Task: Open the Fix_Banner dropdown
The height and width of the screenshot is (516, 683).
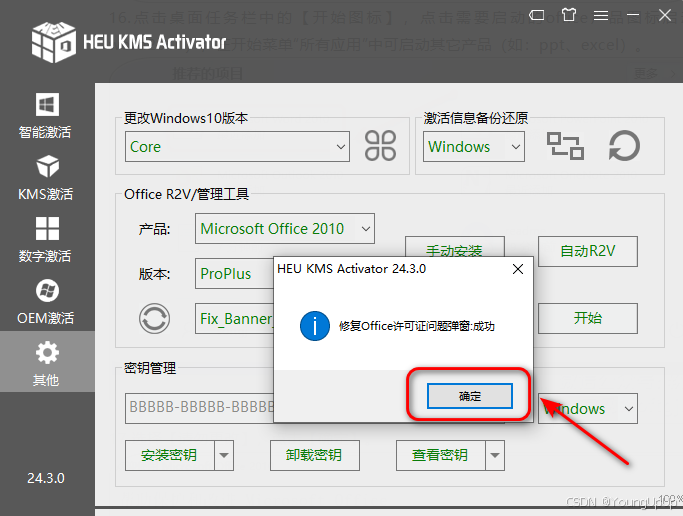Action: pyautogui.click(x=234, y=319)
